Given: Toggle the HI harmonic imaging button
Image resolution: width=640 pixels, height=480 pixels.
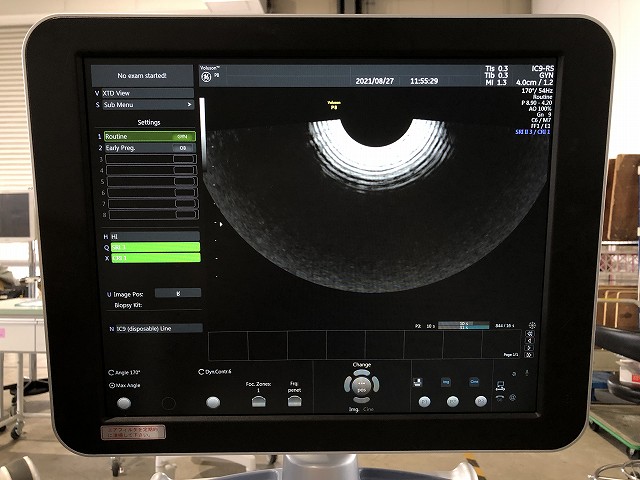Looking at the screenshot, I should (155, 236).
